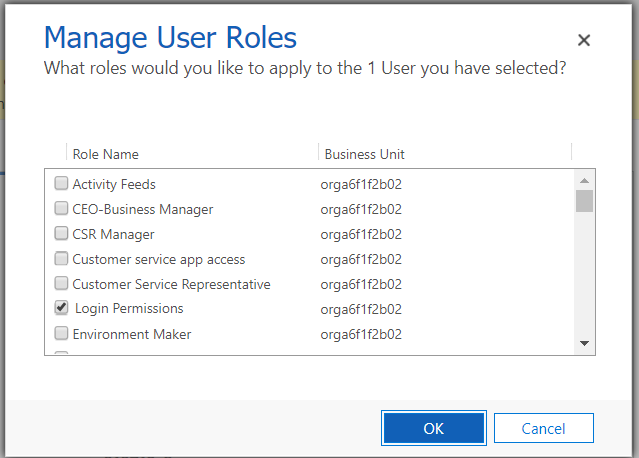Click the Customer Service Representative label

pos(171,284)
